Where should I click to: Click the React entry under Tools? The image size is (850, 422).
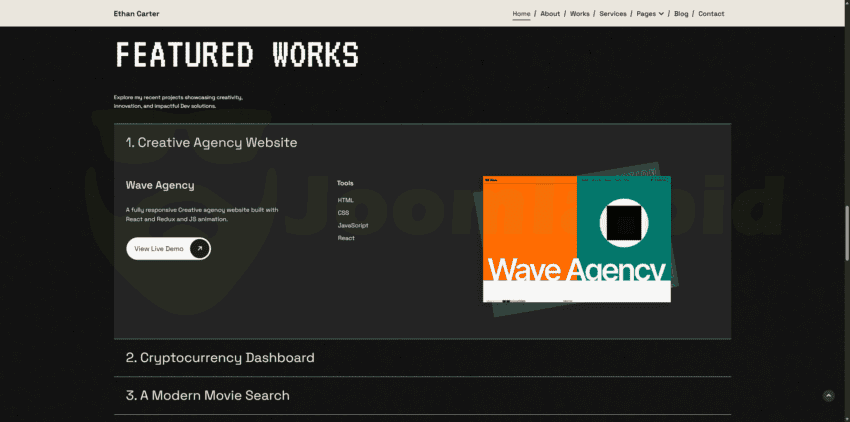click(x=346, y=238)
